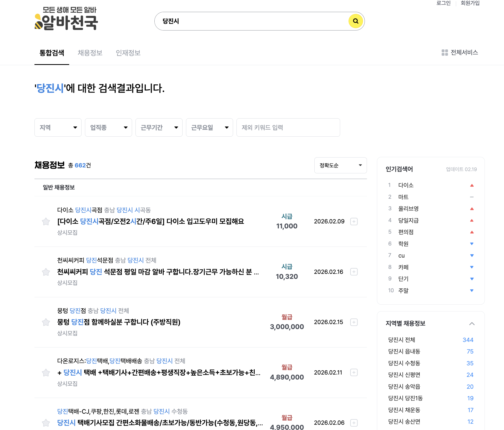Collapse the 지역별 채용정보 panel
This screenshot has width=504, height=430.
(472, 324)
